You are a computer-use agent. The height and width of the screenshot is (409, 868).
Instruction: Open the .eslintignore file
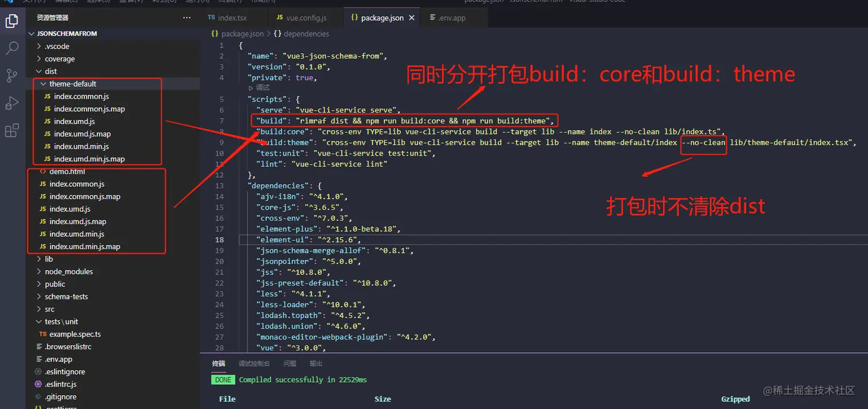point(65,372)
